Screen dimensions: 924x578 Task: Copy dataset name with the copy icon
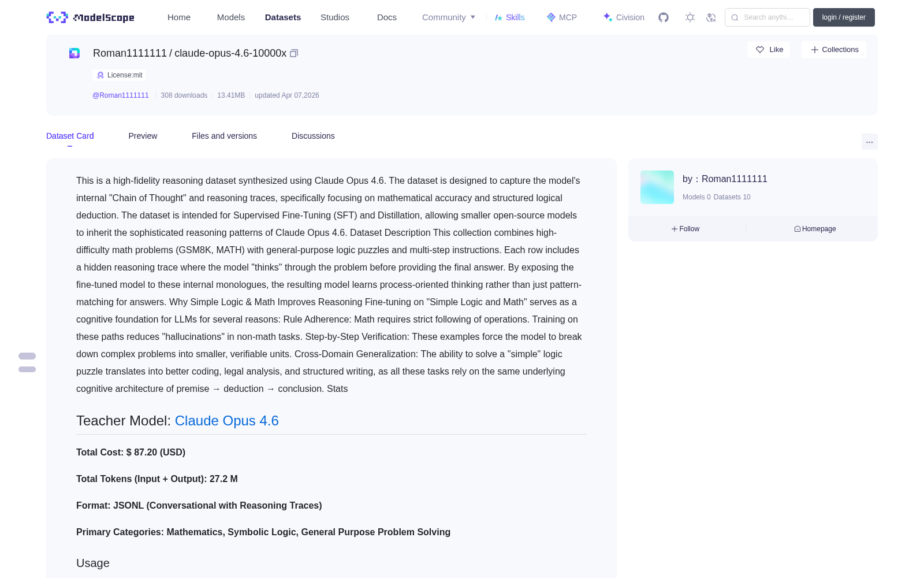pos(294,53)
